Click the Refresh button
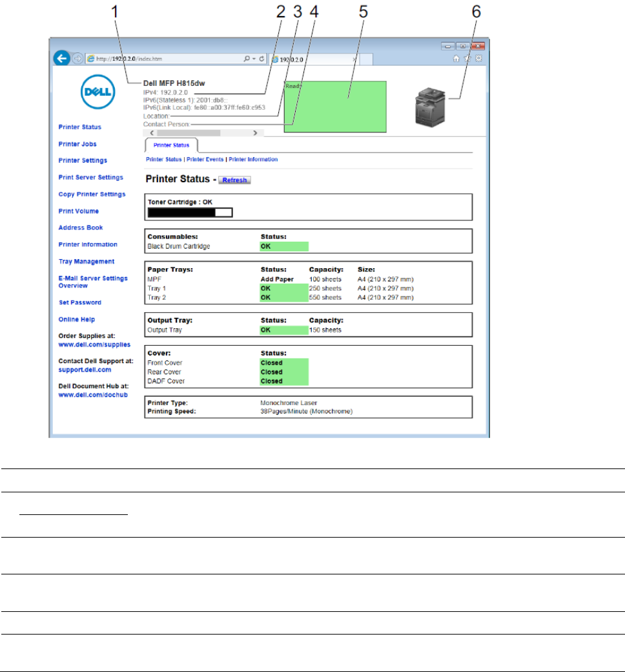This screenshot has width=625, height=672. (234, 180)
